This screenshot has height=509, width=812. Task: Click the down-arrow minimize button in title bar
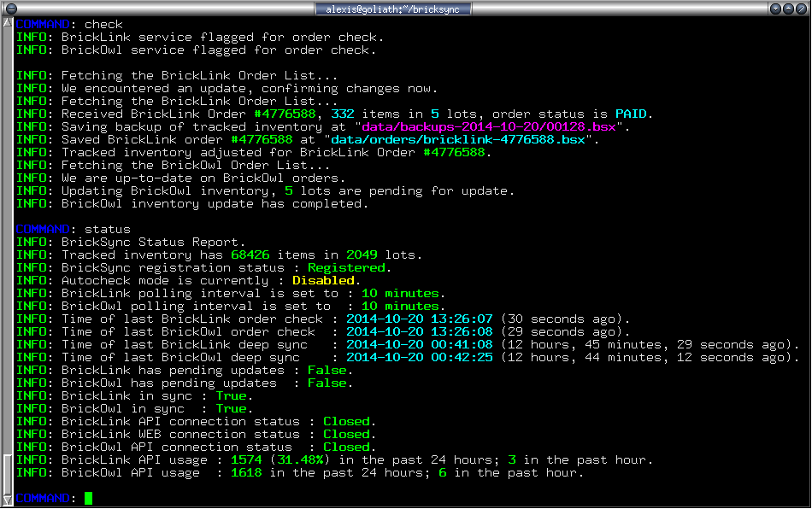pyautogui.click(x=775, y=9)
